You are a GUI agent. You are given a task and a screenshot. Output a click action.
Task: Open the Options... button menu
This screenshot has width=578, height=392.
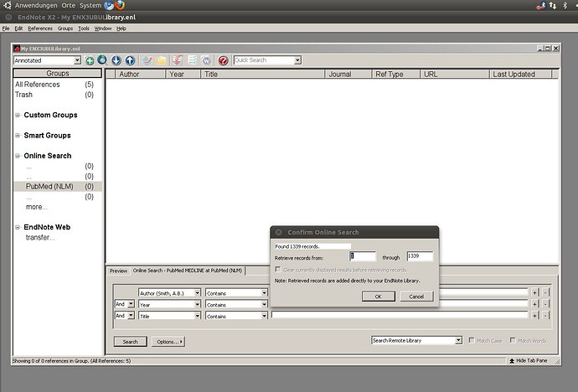pyautogui.click(x=168, y=342)
